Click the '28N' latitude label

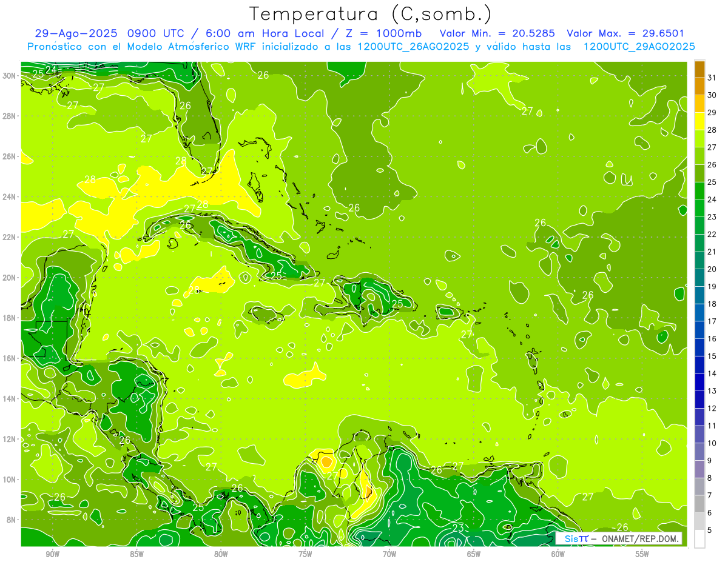pyautogui.click(x=10, y=116)
